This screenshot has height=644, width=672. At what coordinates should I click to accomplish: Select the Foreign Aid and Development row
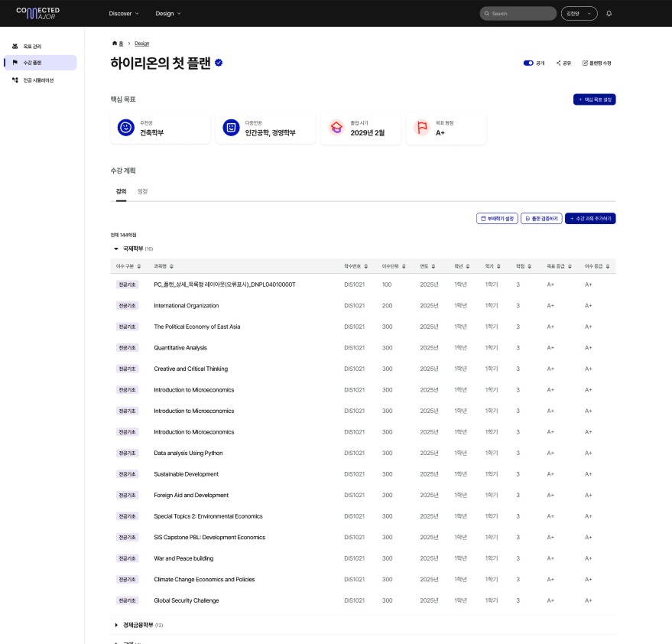363,495
